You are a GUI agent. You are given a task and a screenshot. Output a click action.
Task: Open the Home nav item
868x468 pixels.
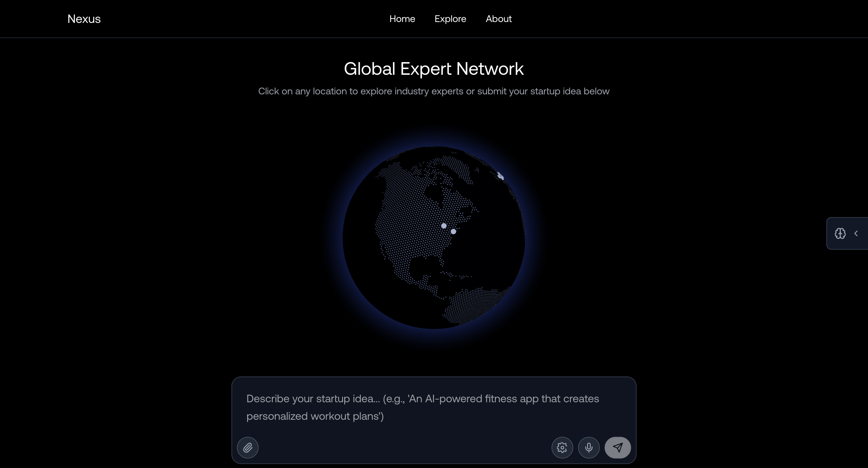402,19
